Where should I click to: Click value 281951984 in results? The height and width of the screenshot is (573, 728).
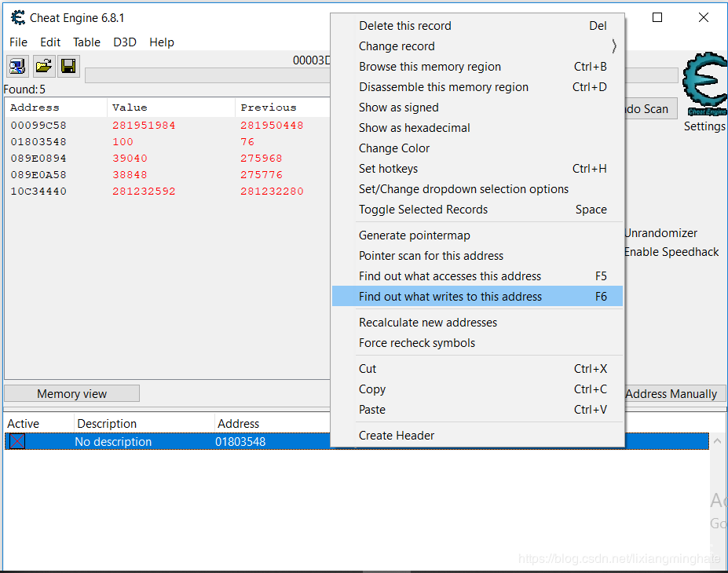144,126
